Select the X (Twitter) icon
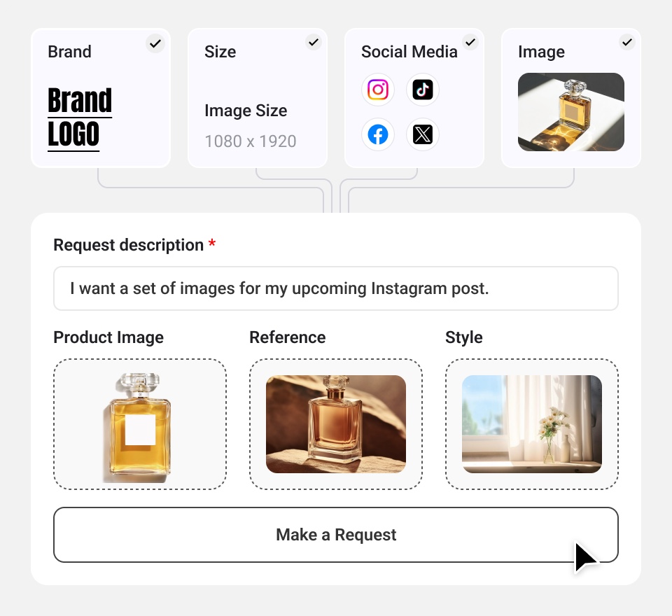This screenshot has height=616, width=672. (x=423, y=134)
